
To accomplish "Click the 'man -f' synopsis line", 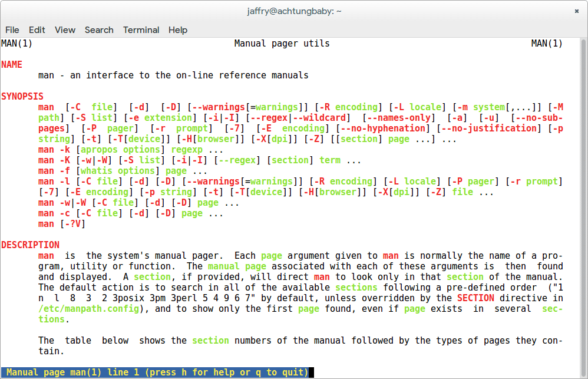I will pyautogui.click(x=123, y=171).
